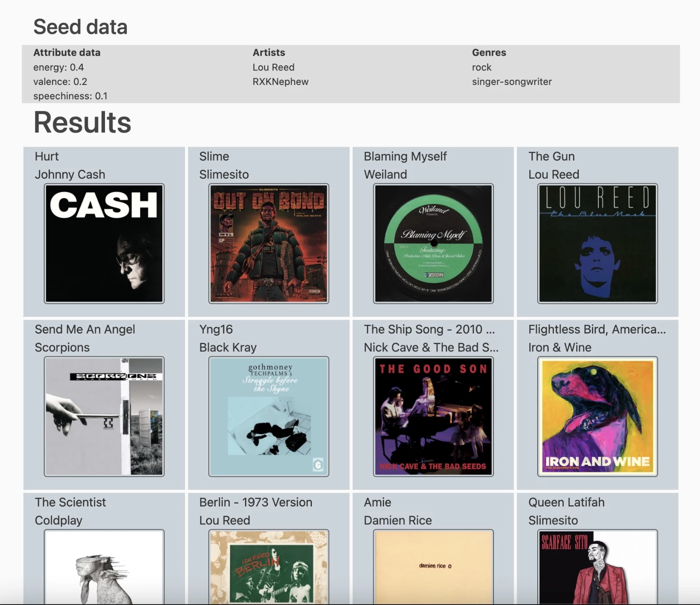Viewport: 700px width, 605px height.
Task: Click the Flightless Bird, America... title
Action: [x=597, y=329]
